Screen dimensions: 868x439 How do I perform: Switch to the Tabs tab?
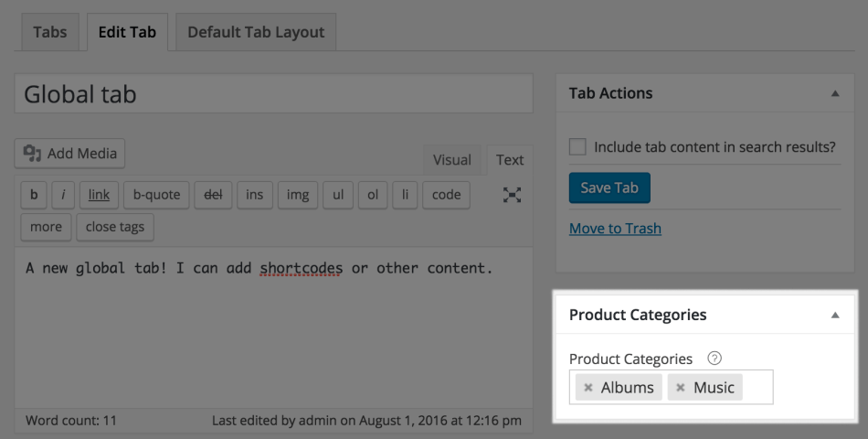pyautogui.click(x=50, y=32)
